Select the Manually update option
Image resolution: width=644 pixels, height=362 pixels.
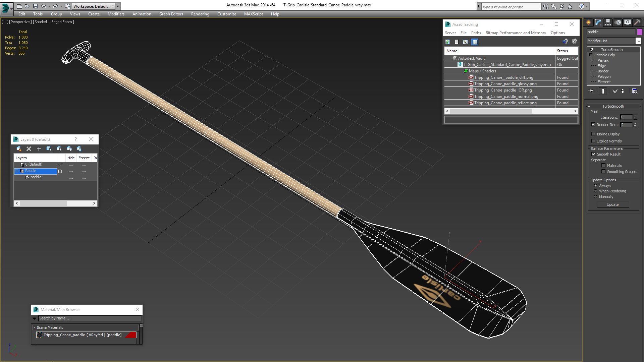point(595,197)
